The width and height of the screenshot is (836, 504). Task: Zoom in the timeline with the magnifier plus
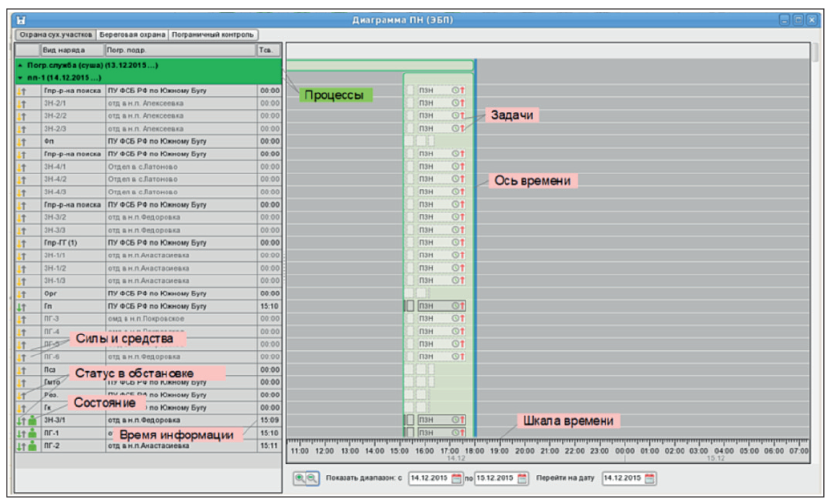300,478
